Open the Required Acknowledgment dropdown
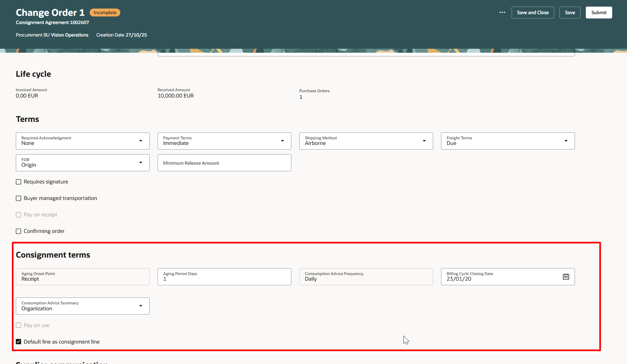The width and height of the screenshot is (627, 364). click(x=141, y=141)
